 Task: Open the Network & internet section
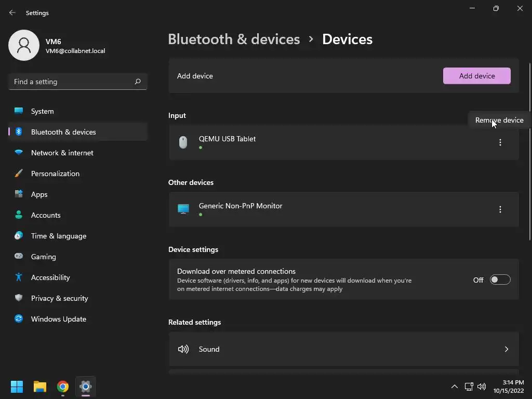(x=62, y=153)
